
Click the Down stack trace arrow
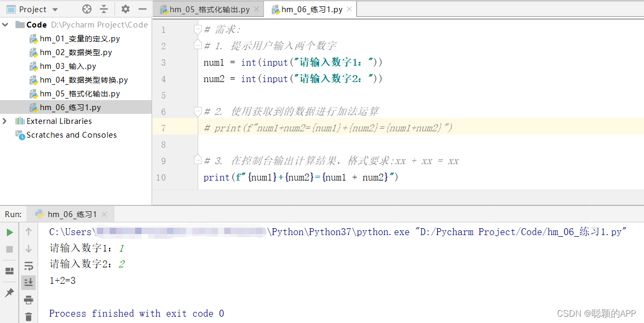(x=29, y=249)
